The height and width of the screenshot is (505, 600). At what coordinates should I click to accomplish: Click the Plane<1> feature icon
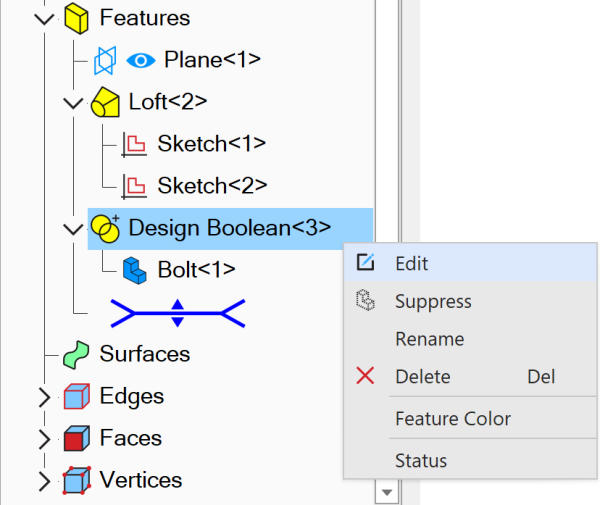tap(105, 60)
